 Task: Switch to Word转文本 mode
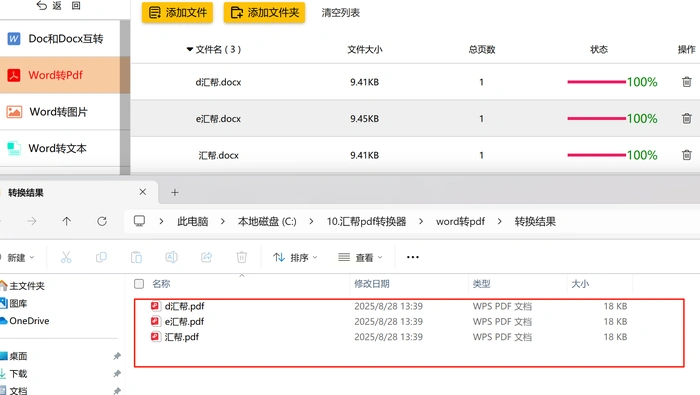coord(60,148)
